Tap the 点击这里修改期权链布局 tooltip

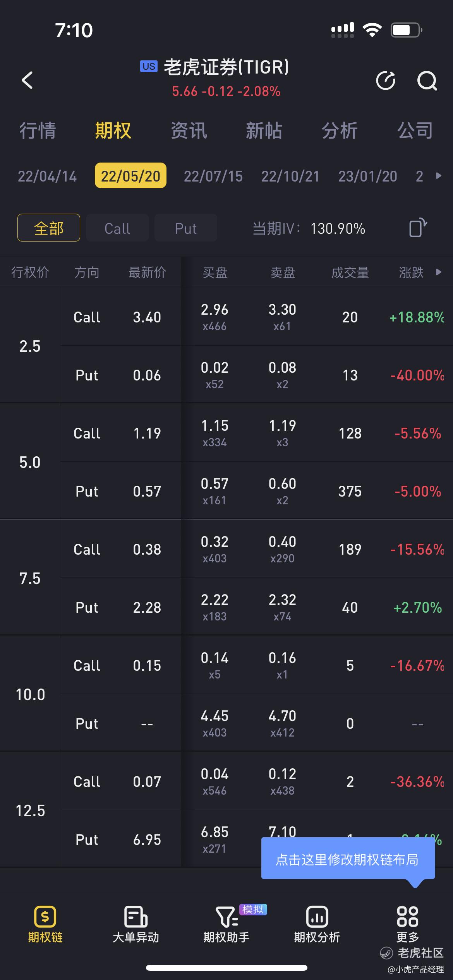[348, 859]
